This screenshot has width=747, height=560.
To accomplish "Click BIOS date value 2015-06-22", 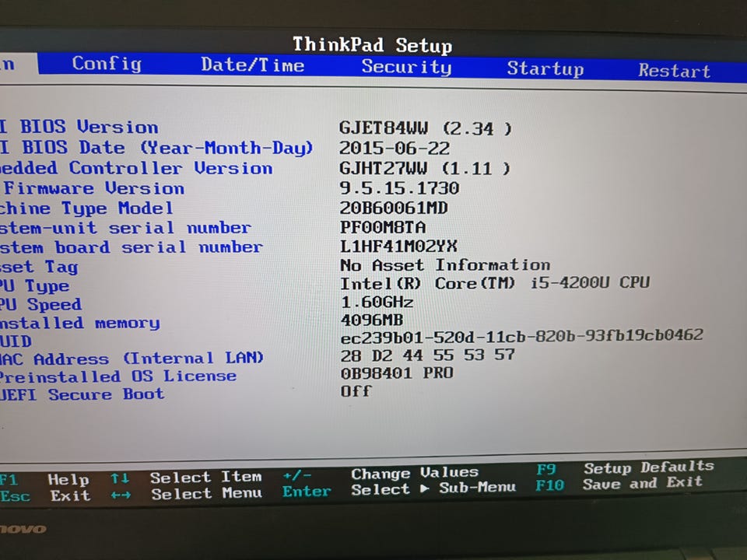I will tap(394, 148).
